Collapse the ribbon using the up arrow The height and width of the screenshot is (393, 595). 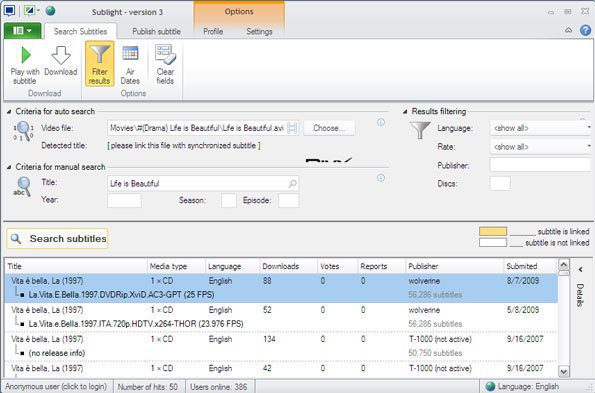[x=568, y=30]
